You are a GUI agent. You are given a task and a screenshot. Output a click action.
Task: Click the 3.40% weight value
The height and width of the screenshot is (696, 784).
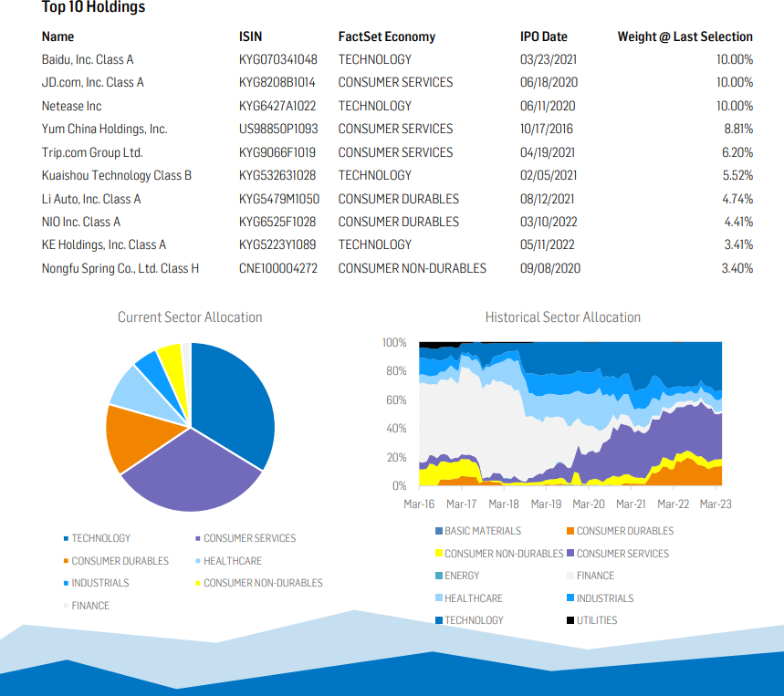(737, 268)
